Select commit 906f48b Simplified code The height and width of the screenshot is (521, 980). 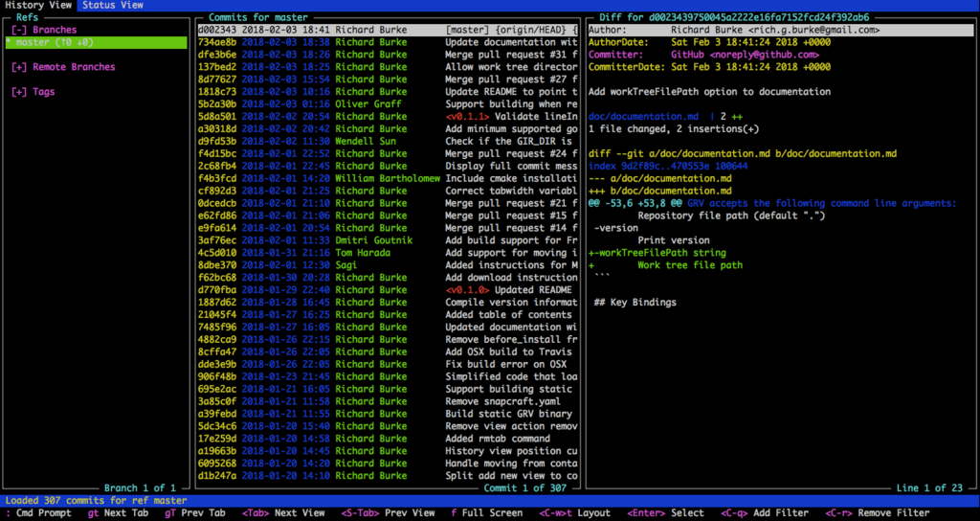coord(389,376)
